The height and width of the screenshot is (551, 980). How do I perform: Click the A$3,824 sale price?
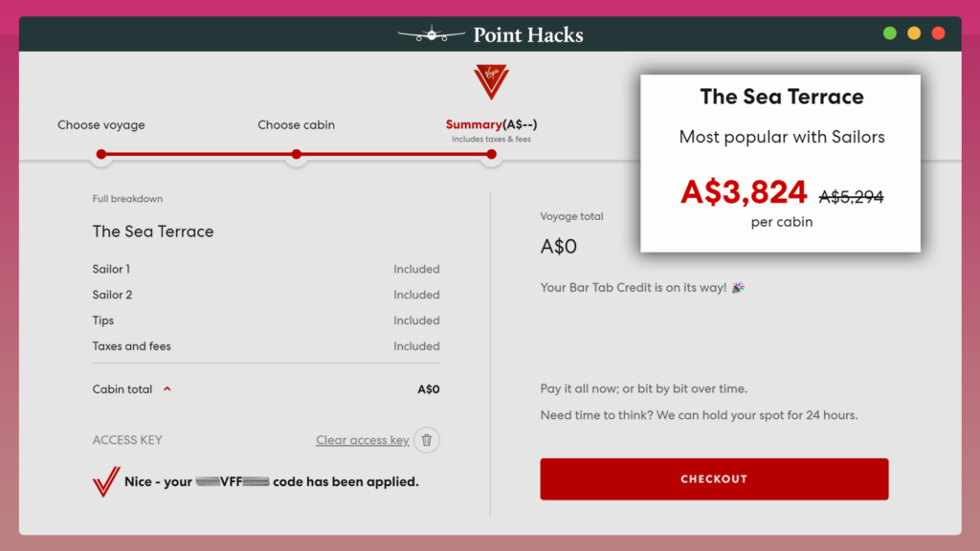tap(744, 192)
